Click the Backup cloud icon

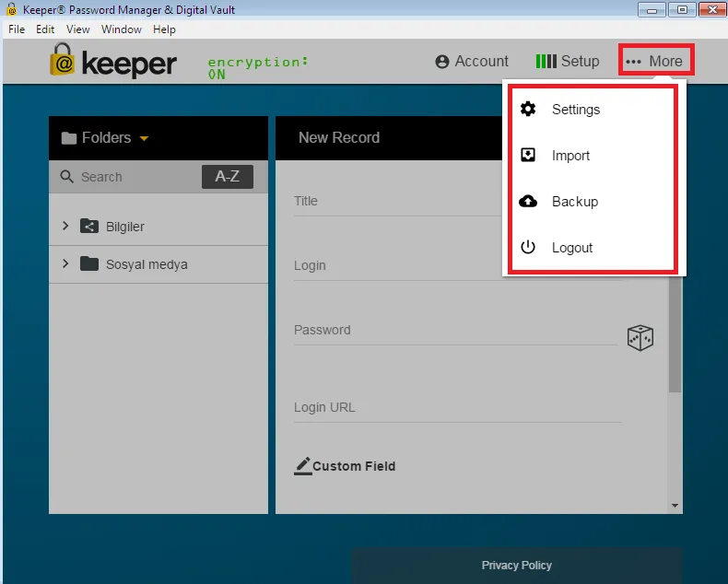[528, 201]
